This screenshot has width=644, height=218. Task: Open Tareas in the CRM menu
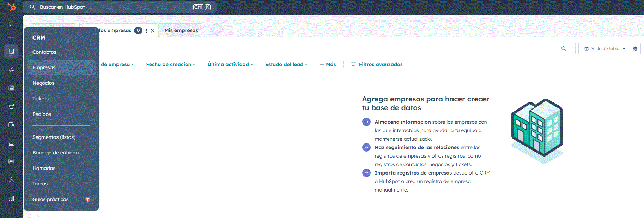coord(61,184)
